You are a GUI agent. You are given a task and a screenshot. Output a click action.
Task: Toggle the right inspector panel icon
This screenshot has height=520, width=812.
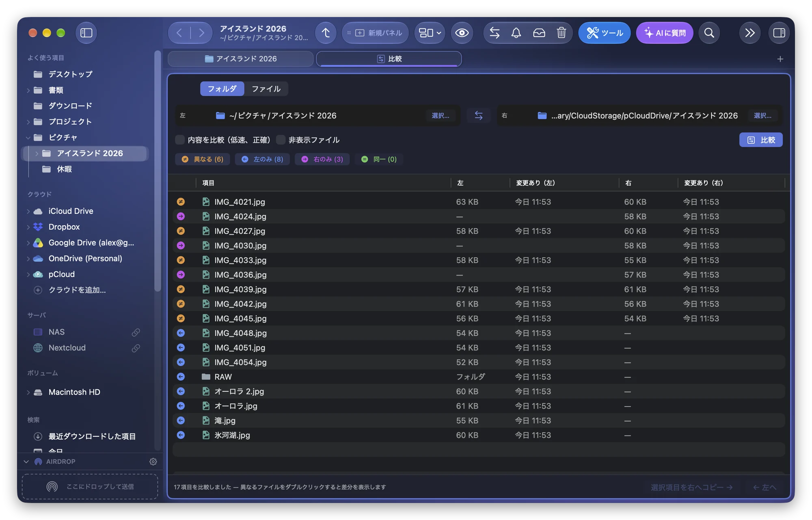779,33
